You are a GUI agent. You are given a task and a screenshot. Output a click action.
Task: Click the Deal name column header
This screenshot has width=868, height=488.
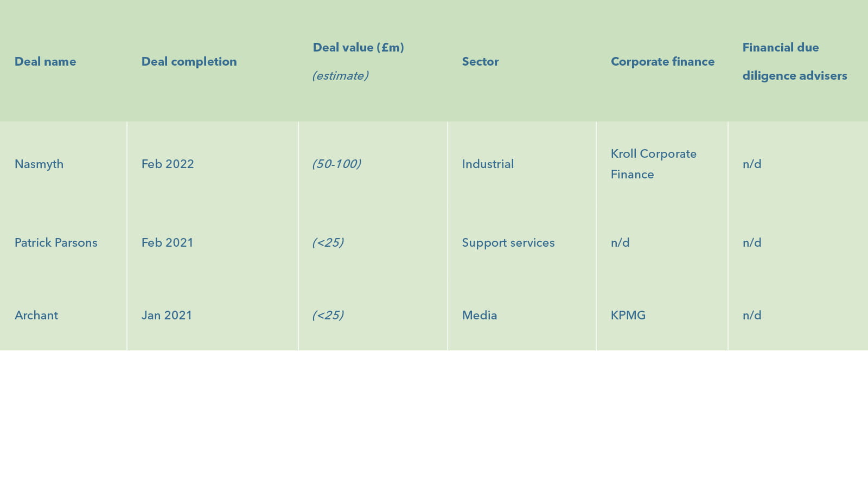(x=45, y=62)
